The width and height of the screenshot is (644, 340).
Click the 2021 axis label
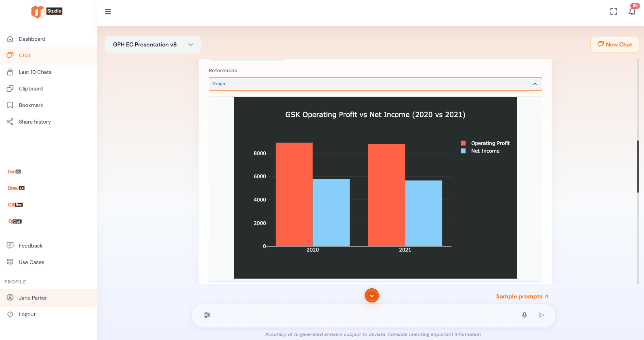[x=405, y=250]
